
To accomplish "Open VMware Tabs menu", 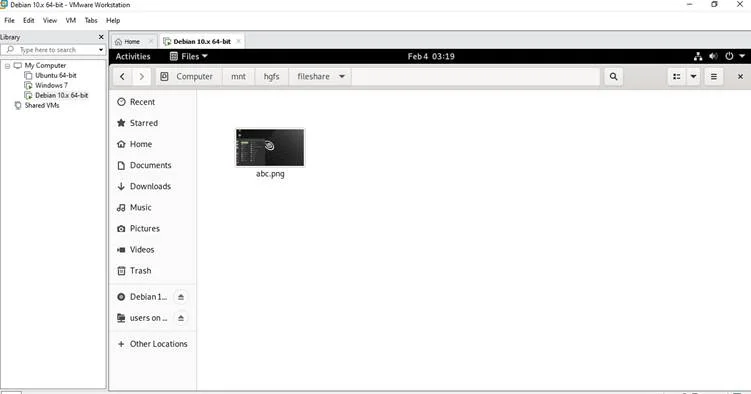I will (x=91, y=21).
